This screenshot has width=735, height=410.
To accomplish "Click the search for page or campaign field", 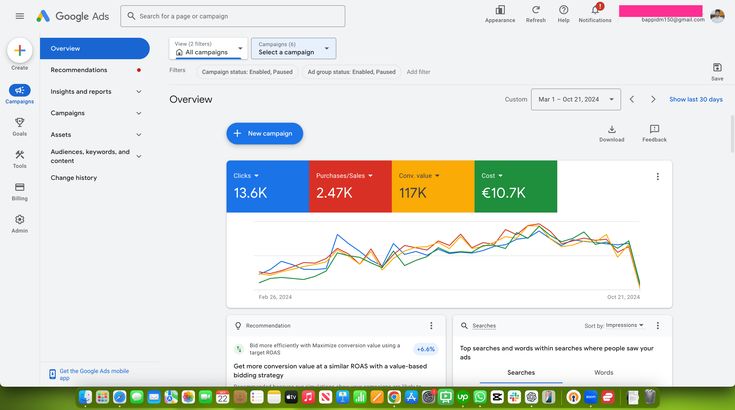I will tap(233, 16).
